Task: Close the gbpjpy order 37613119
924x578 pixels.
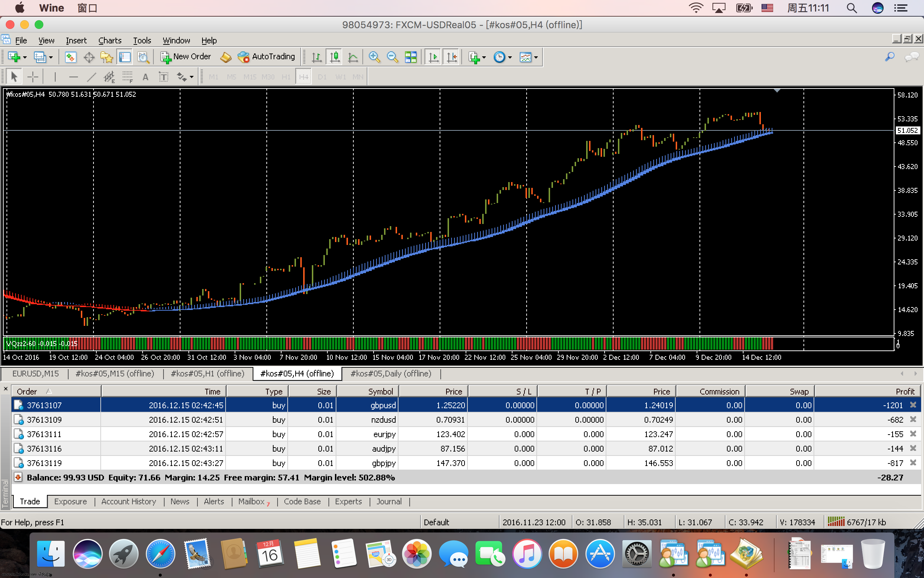Action: coord(913,462)
